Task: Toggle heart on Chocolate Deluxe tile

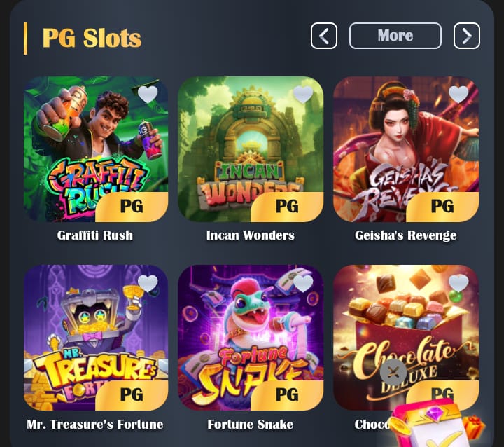Action: pos(458,284)
